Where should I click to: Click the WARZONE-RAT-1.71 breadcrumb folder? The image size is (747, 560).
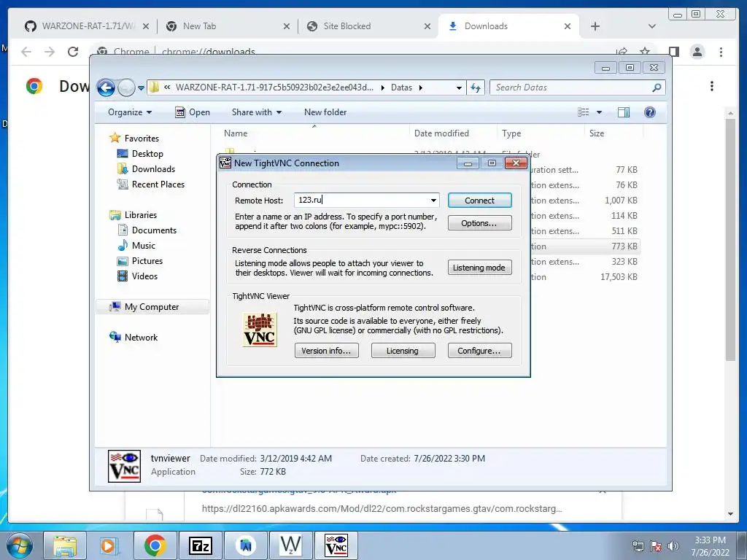point(274,87)
